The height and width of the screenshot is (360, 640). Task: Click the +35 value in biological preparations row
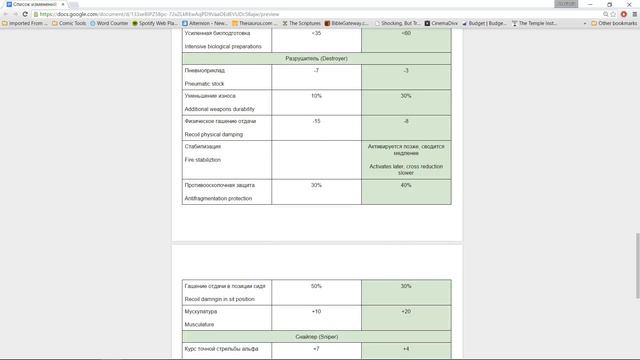click(316, 33)
